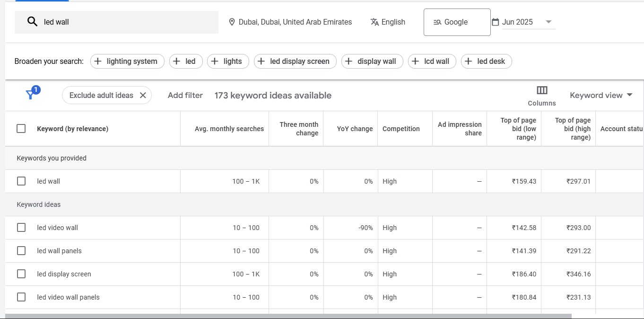The width and height of the screenshot is (644, 319).
Task: Select all keywords header checkbox
Action: [x=21, y=129]
